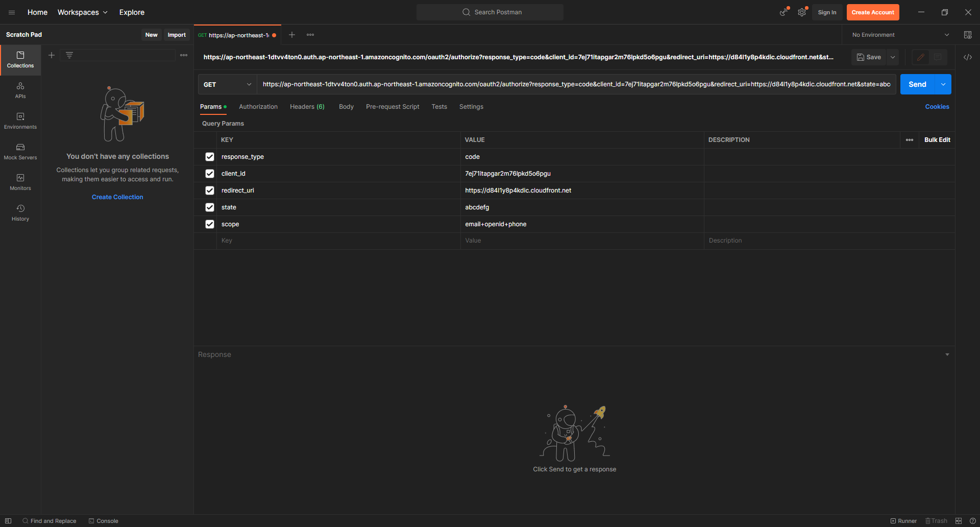Toggle the sidebar with the status bar icon
This screenshot has width=980, height=527.
[8, 521]
